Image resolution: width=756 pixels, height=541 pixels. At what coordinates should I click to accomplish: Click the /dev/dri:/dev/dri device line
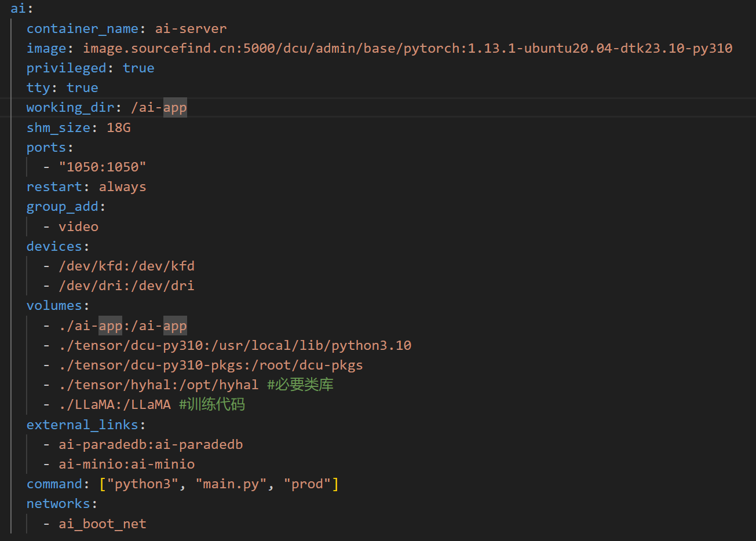point(126,286)
